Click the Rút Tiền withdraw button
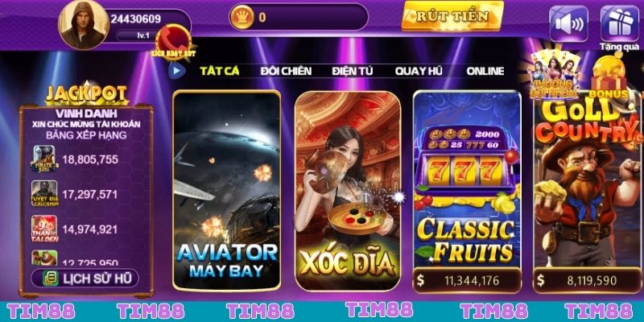 (x=452, y=16)
